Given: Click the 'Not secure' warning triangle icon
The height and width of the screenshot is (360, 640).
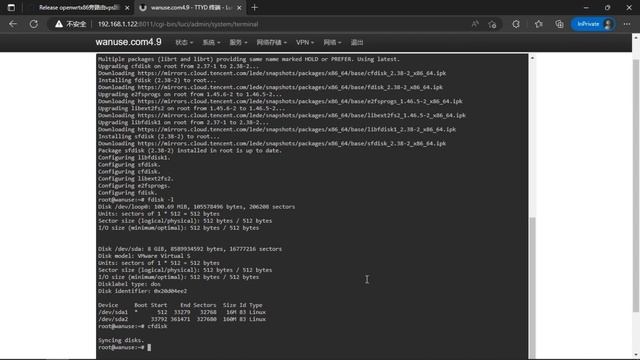Looking at the screenshot, I should 59,24.
